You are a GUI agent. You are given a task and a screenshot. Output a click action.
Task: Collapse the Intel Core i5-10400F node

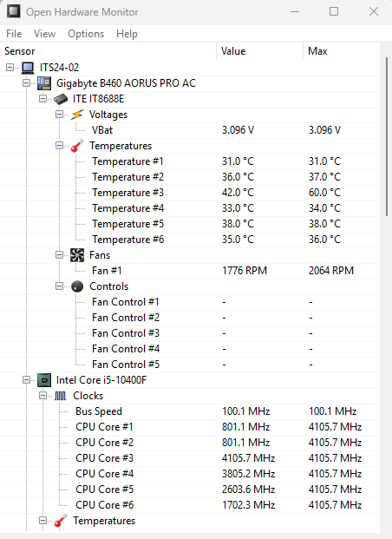coord(27,380)
